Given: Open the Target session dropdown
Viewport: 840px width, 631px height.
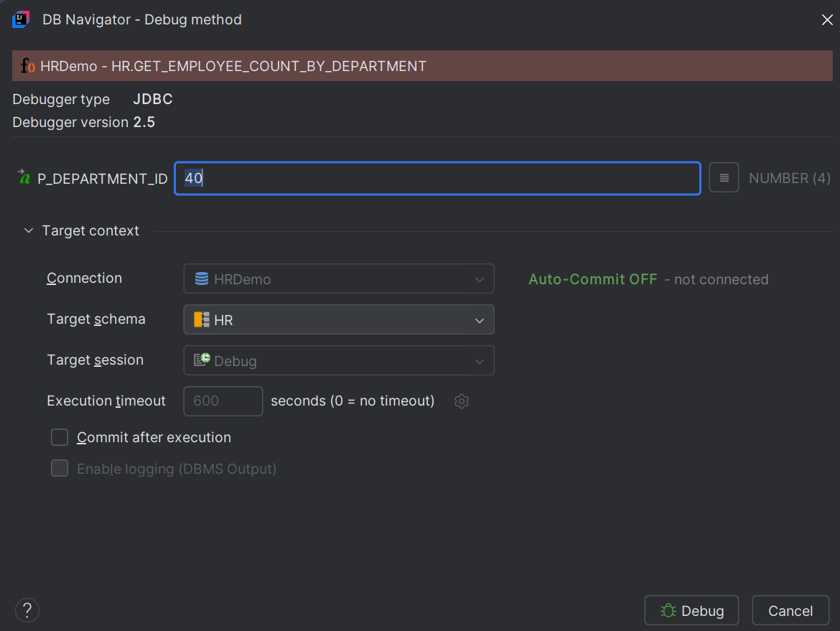Looking at the screenshot, I should [479, 360].
